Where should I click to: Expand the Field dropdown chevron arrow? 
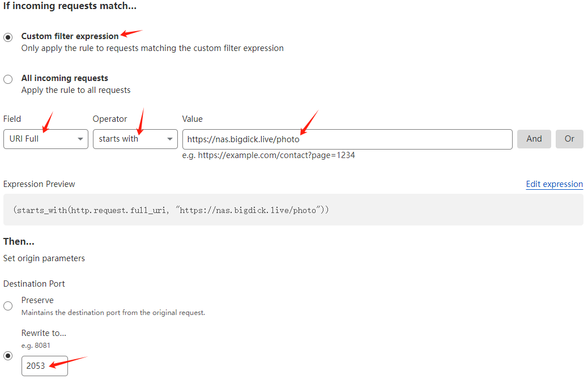82,139
